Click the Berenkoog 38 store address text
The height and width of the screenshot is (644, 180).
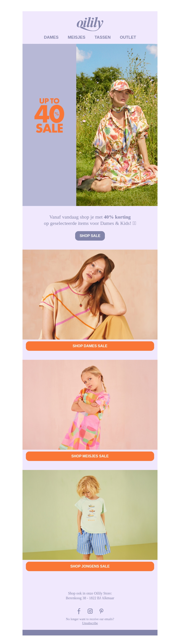pyautogui.click(x=90, y=598)
